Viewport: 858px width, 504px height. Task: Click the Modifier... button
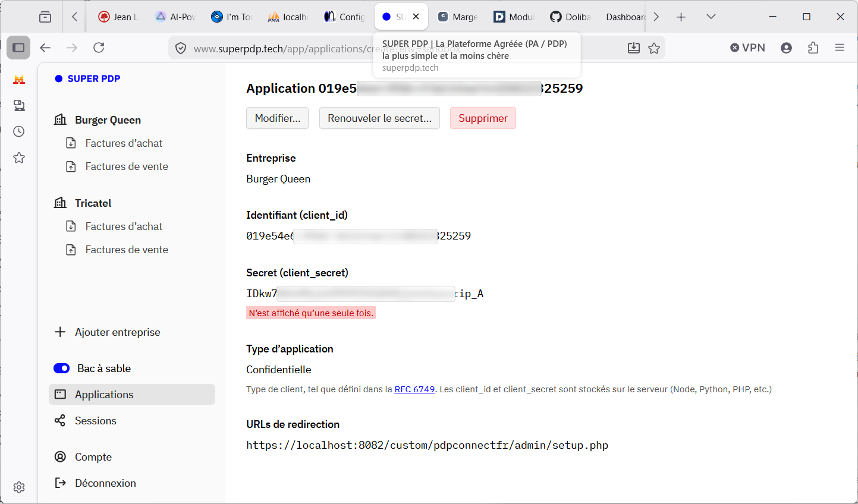[x=278, y=118]
